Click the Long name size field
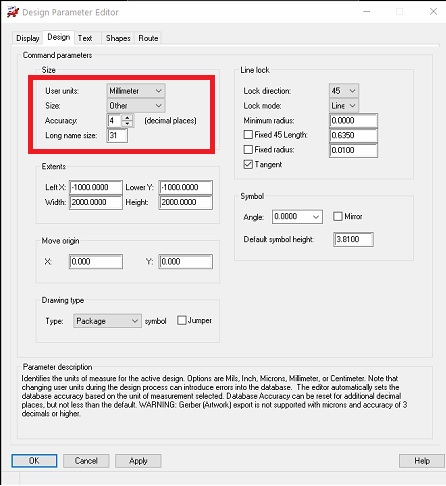Screen dimensions: 446x486 [x=117, y=135]
